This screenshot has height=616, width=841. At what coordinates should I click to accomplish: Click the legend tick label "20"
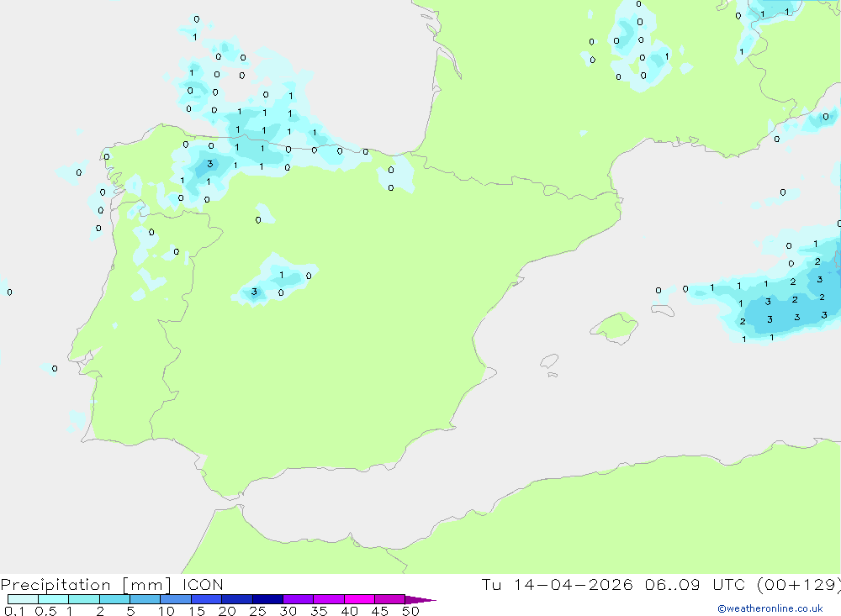pos(227,611)
